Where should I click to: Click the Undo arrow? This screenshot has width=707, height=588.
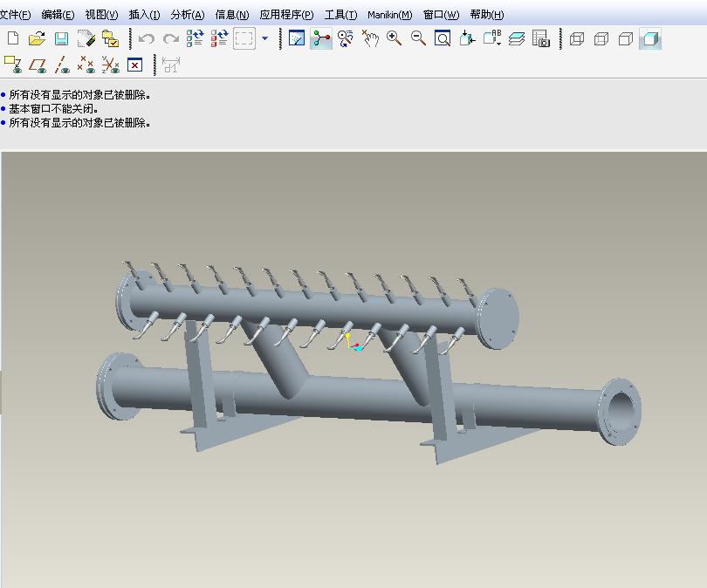[147, 39]
